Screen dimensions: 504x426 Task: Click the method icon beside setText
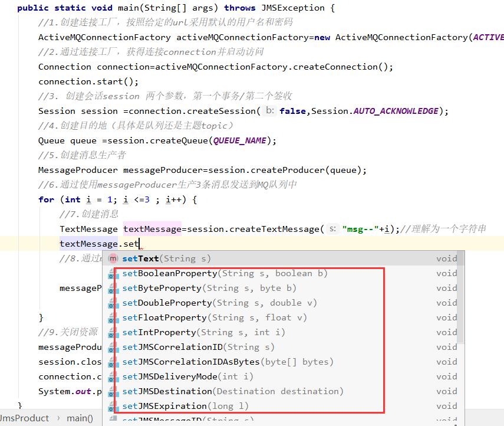[113, 258]
